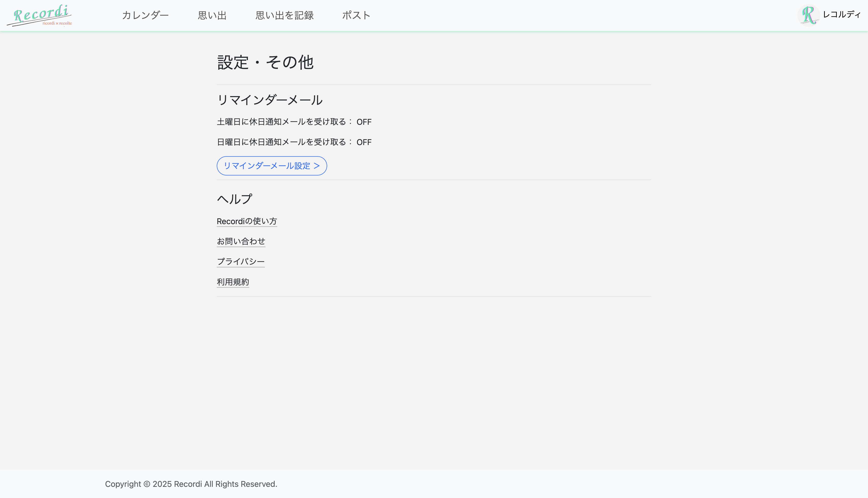
Task: Open the プライバシー link
Action: [241, 262]
